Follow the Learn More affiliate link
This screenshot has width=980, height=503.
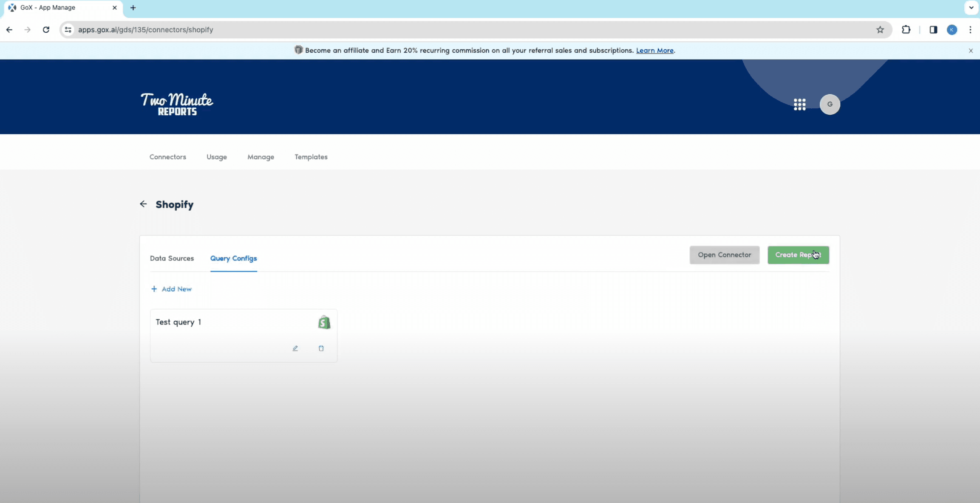pyautogui.click(x=654, y=51)
